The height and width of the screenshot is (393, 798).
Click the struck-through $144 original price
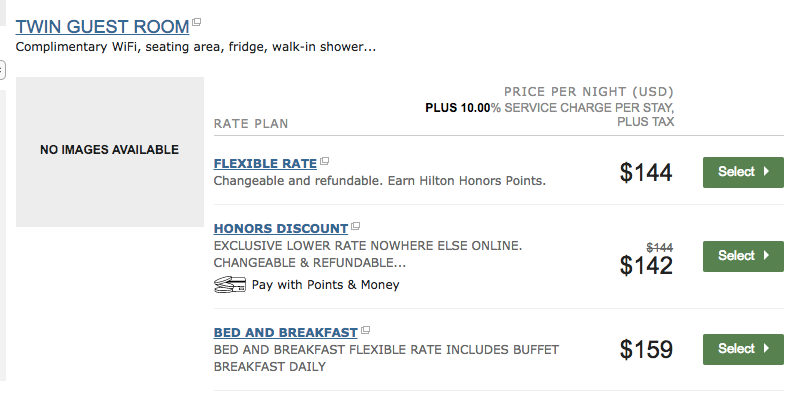click(x=660, y=247)
